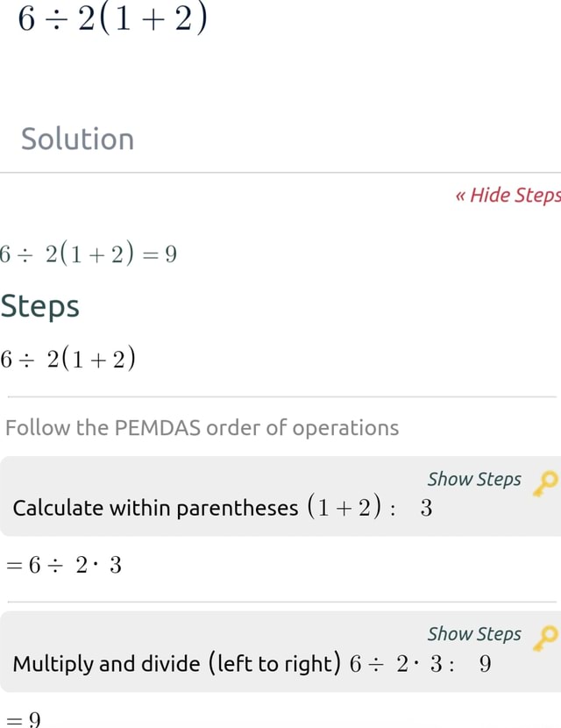Open detailed steps for parentheses calculation
Image resolution: width=561 pixels, height=728 pixels.
click(474, 479)
